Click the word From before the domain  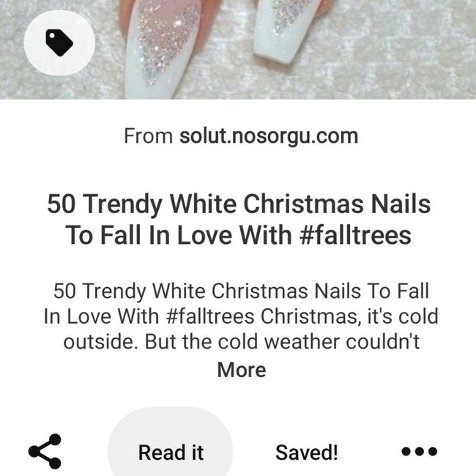148,135
